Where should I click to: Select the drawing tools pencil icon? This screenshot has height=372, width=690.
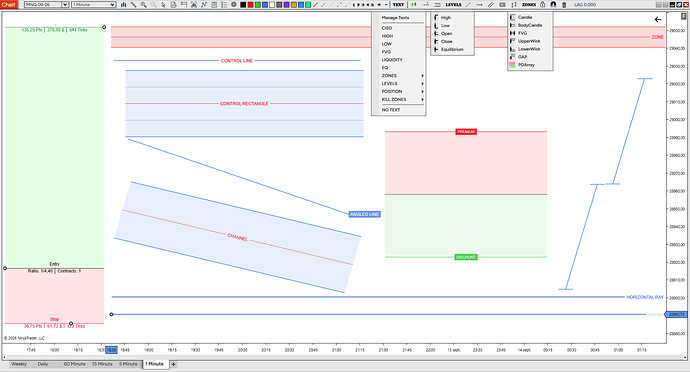133,4
